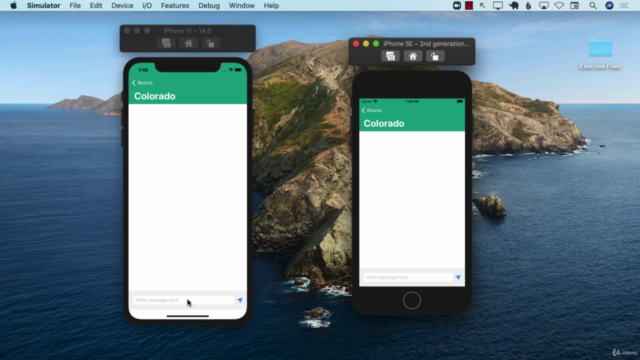Click the red icon in menu bar
The height and width of the screenshot is (360, 640).
(x=469, y=5)
